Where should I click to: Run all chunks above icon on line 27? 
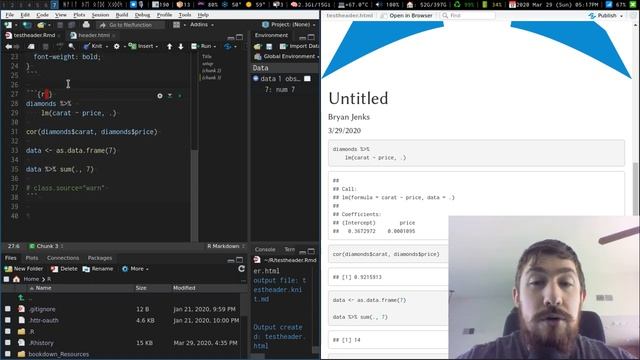tap(170, 96)
